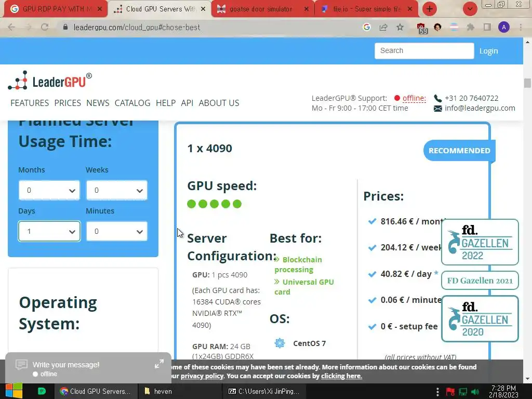
Task: Click the taskbar clock 7:28 PM
Action: 503,391
